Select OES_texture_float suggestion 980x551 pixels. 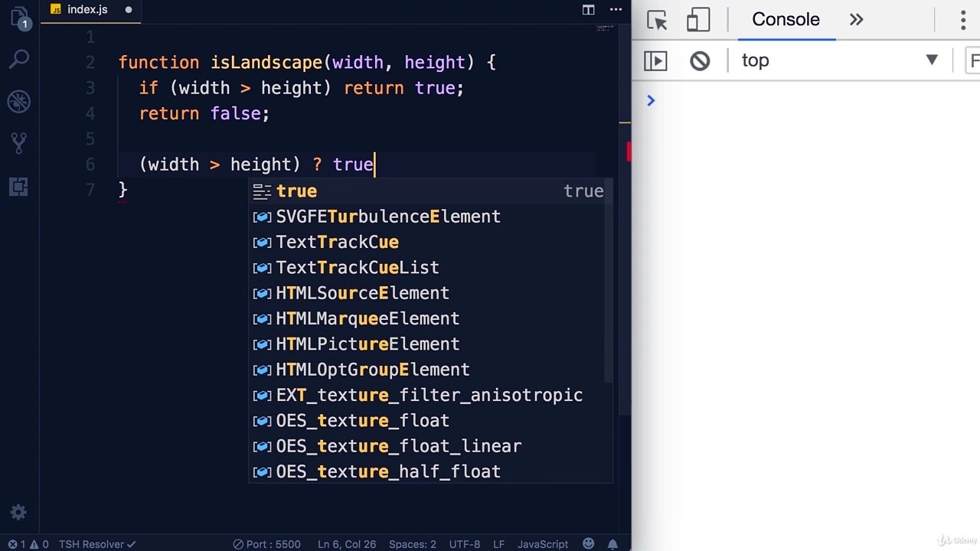pos(431,421)
